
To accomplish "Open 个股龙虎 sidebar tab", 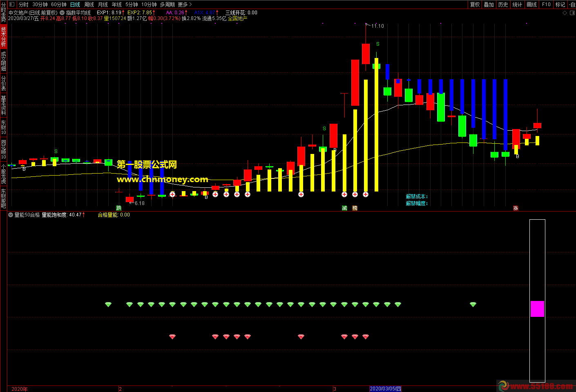I will 3,174.
